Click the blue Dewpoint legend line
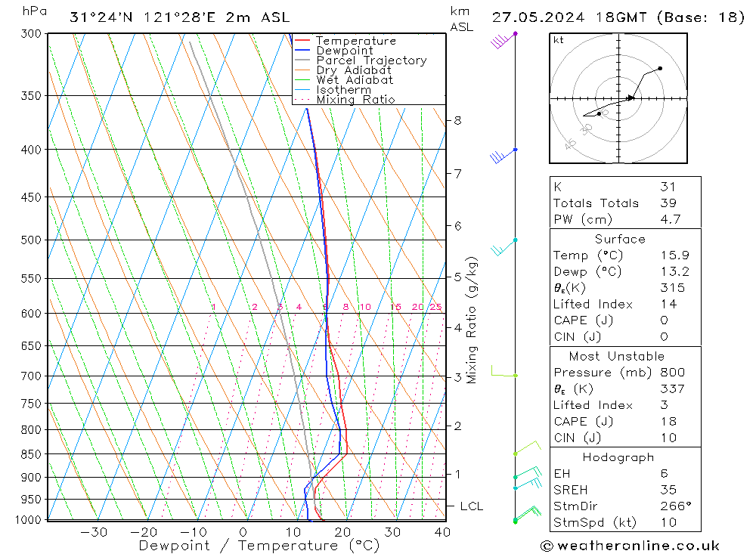756x554 pixels. click(302, 50)
